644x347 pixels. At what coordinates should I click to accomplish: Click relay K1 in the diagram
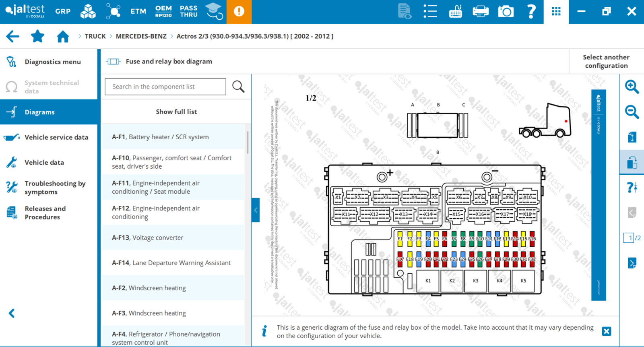[x=428, y=281]
